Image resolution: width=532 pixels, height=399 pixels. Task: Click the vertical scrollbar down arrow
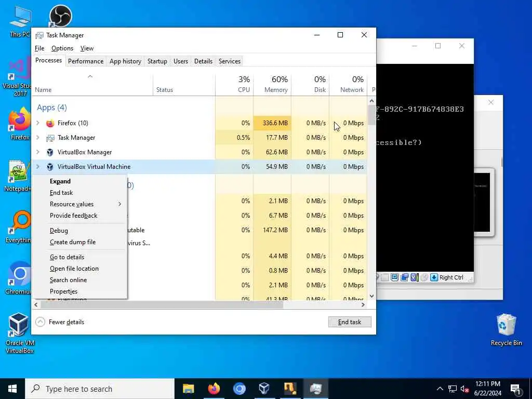tap(371, 296)
